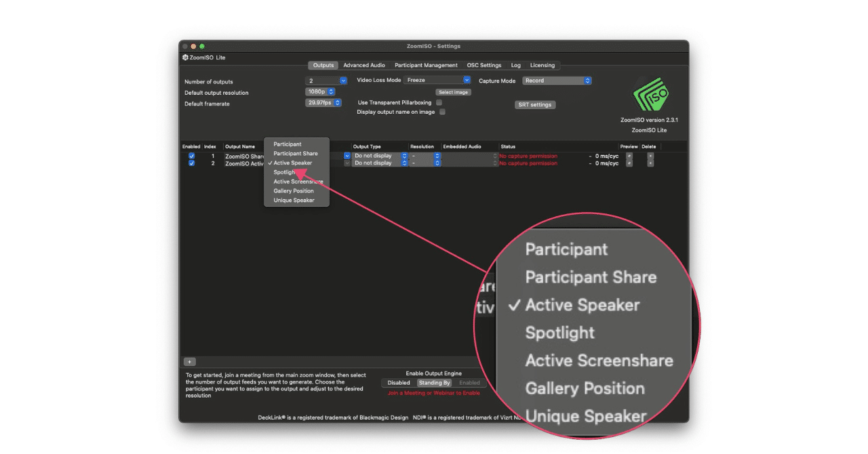Switch to the Advanced Audio tab
868x454 pixels.
coord(364,65)
